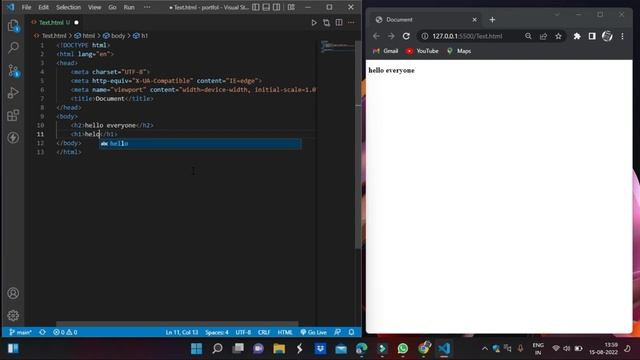Image resolution: width=640 pixels, height=360 pixels.
Task: Change end of line CRLF setting
Action: [x=264, y=332]
